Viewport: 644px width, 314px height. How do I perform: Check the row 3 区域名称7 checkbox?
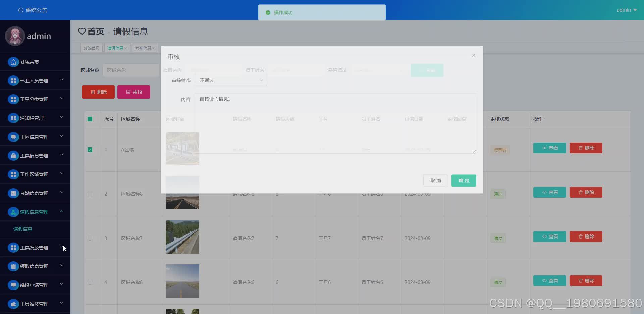point(90,238)
